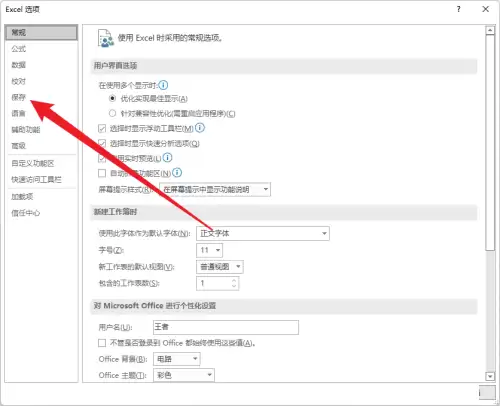Open Office 主题 彩色 dropdown
Image resolution: width=500 pixels, height=406 pixels.
(x=184, y=375)
